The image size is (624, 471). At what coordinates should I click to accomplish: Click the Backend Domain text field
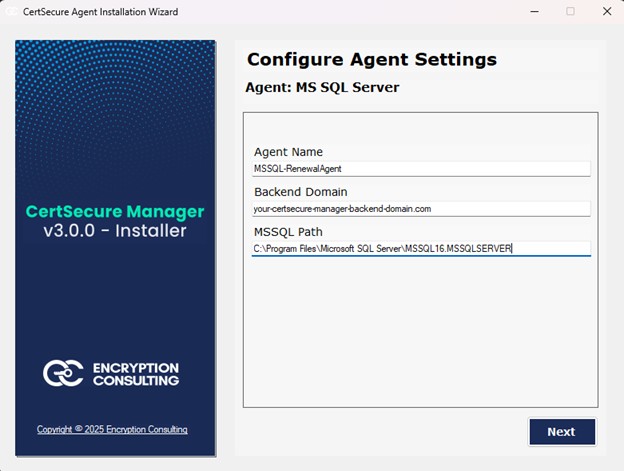(x=421, y=209)
